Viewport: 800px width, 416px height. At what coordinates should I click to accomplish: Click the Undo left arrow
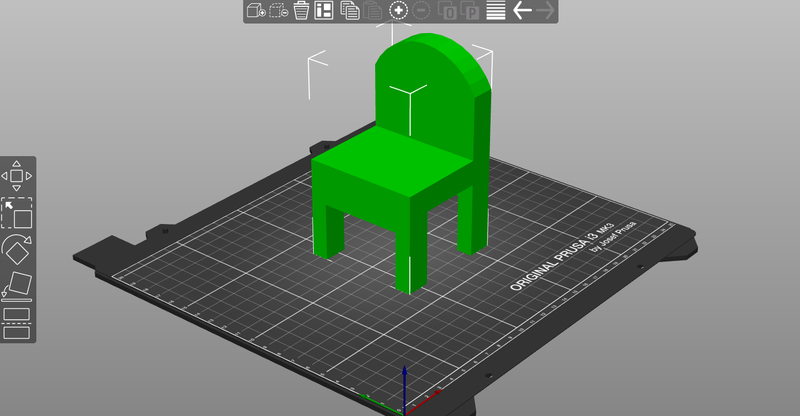pyautogui.click(x=522, y=10)
